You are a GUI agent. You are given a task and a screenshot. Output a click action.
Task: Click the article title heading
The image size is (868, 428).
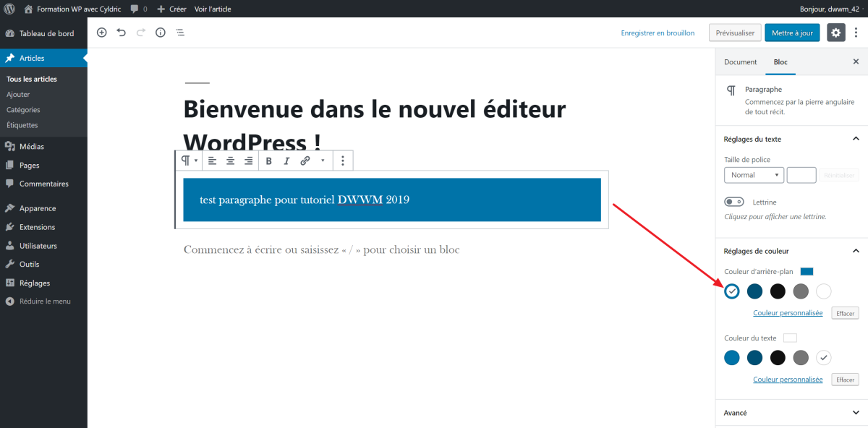(x=375, y=124)
